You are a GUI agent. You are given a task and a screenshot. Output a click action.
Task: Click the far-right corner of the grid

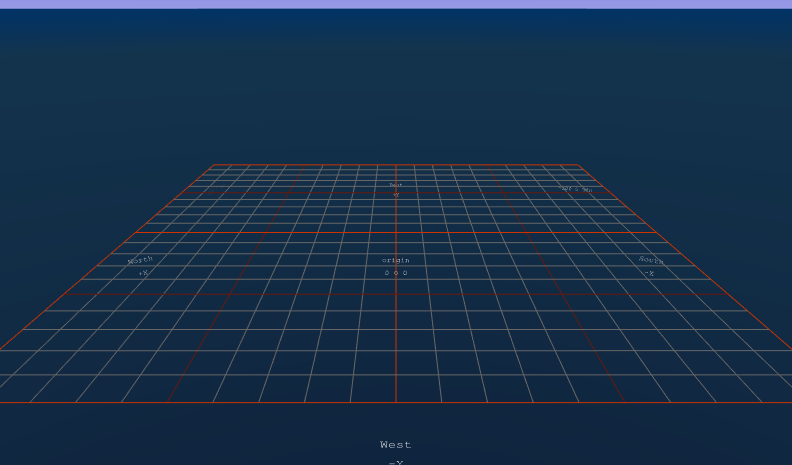[x=578, y=165]
